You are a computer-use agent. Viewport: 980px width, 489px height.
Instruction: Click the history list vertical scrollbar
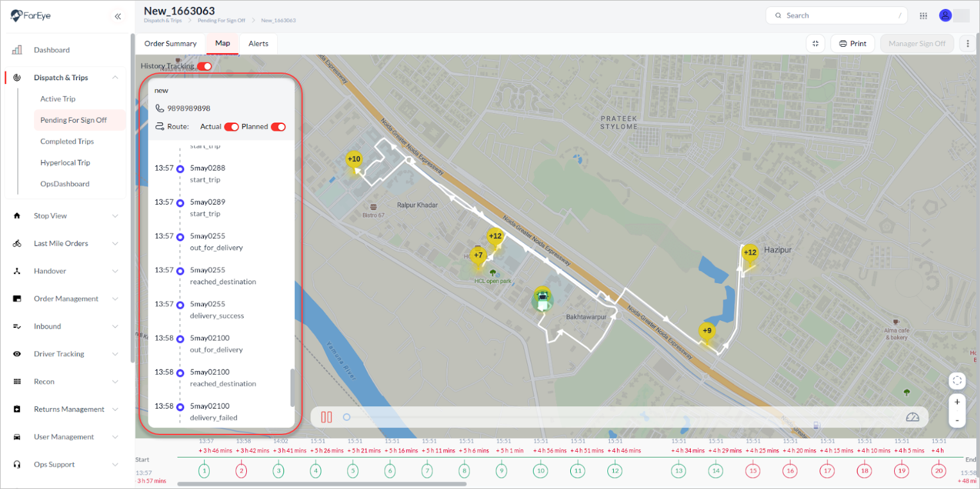292,388
